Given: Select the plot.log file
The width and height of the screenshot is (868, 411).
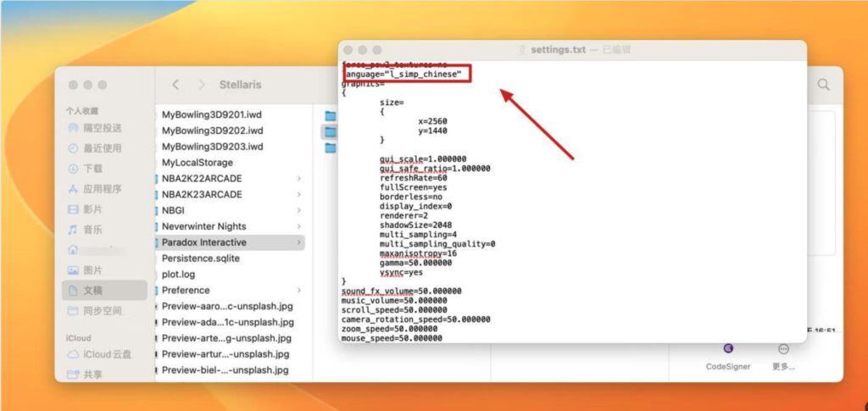Looking at the screenshot, I should pyautogui.click(x=179, y=275).
